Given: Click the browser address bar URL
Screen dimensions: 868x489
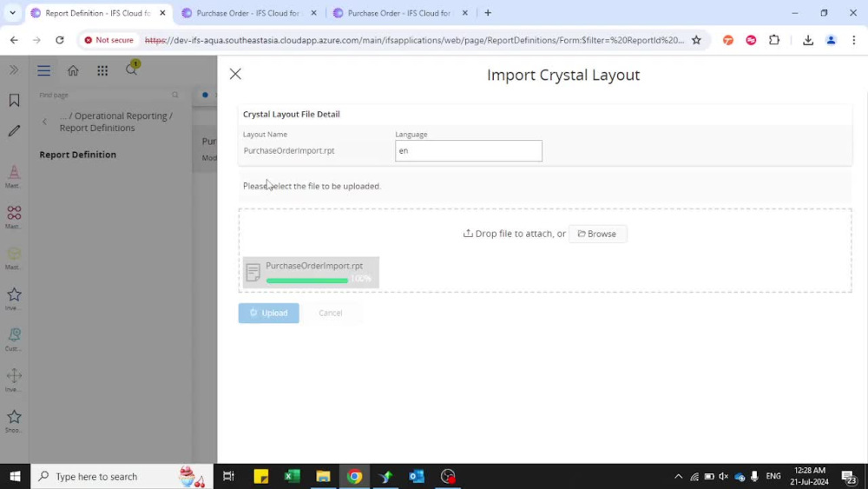Looking at the screenshot, I should [414, 40].
